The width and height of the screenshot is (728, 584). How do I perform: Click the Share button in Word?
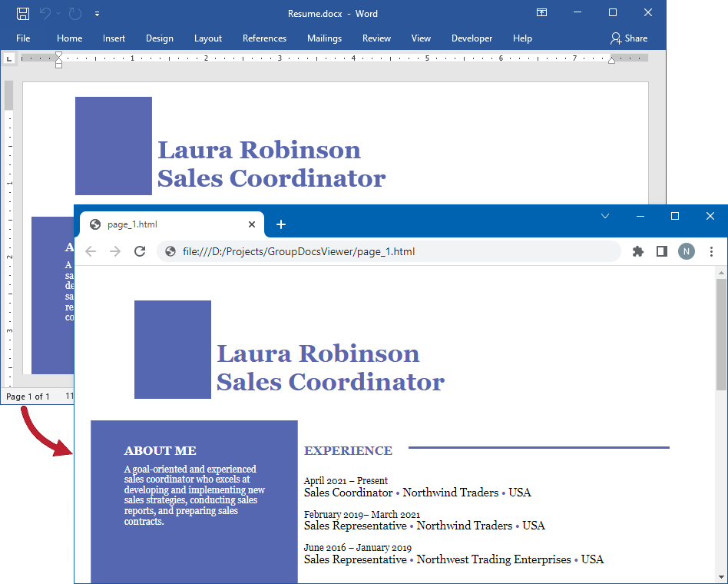[629, 38]
